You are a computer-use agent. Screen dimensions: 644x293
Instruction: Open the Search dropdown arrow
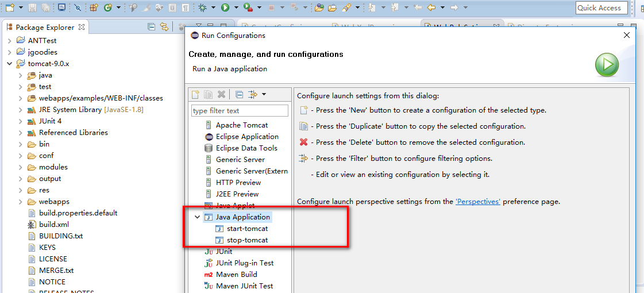(x=357, y=7)
